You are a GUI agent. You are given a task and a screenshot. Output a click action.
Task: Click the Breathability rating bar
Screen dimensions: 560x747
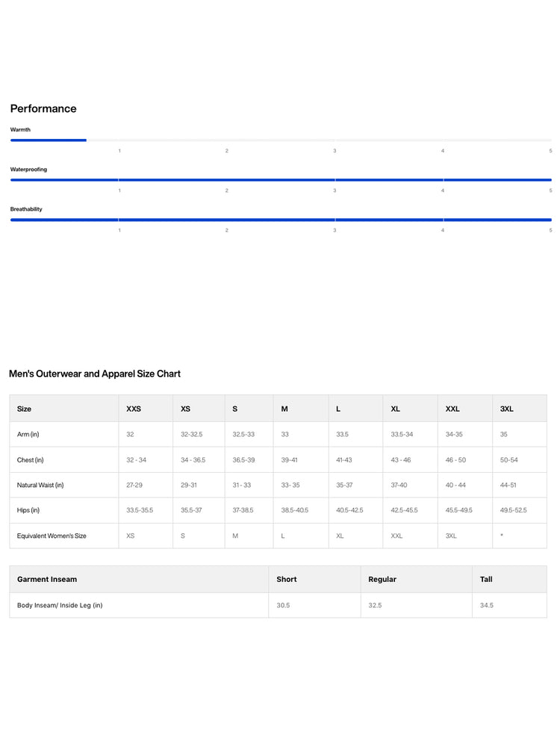[281, 220]
